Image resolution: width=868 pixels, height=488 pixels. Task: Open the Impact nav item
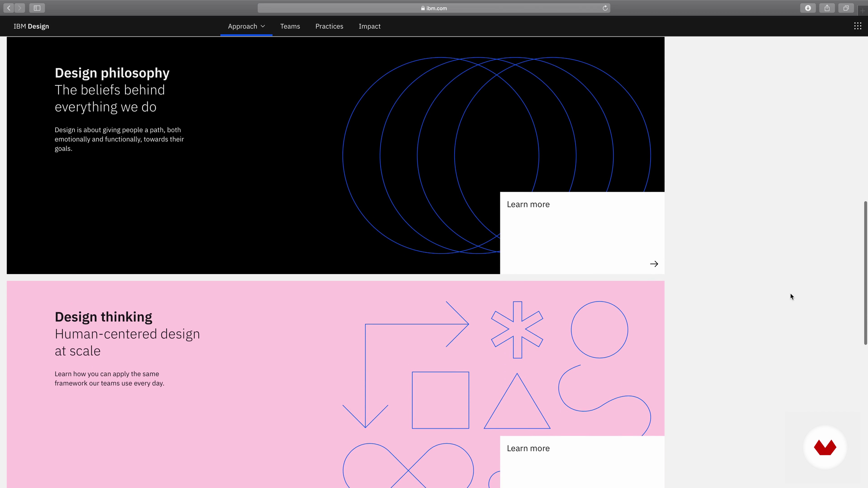click(x=369, y=26)
